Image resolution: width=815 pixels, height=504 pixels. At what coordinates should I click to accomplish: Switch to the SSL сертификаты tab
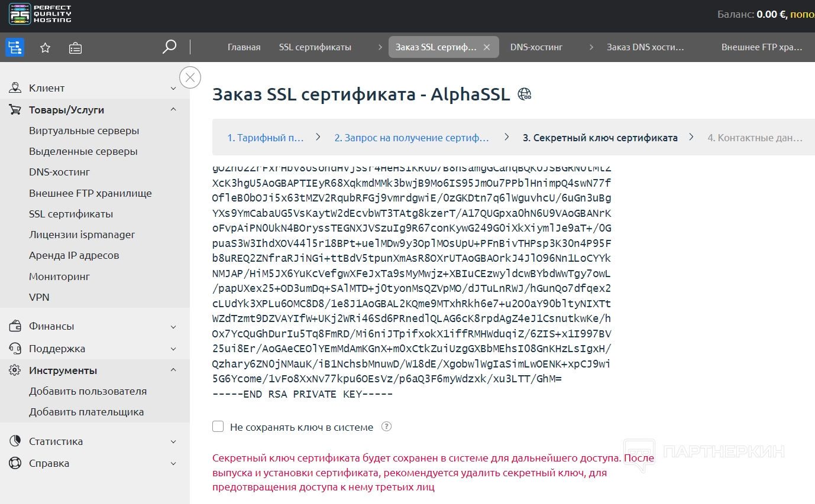[x=315, y=47]
